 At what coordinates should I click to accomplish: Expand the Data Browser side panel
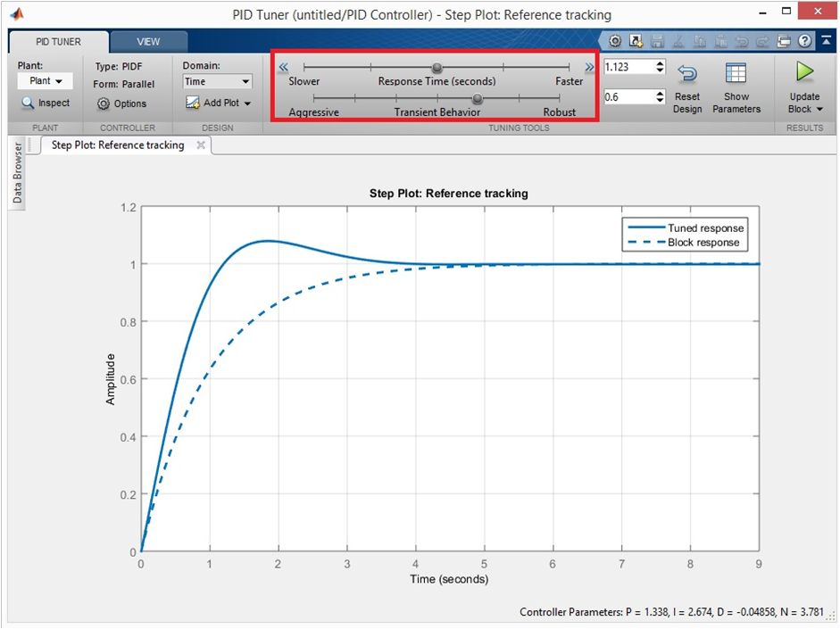pos(17,172)
